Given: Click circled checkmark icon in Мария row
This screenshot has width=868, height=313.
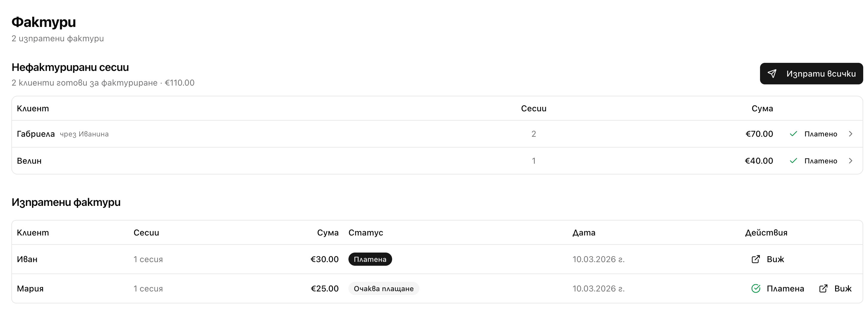Looking at the screenshot, I should [x=756, y=289].
